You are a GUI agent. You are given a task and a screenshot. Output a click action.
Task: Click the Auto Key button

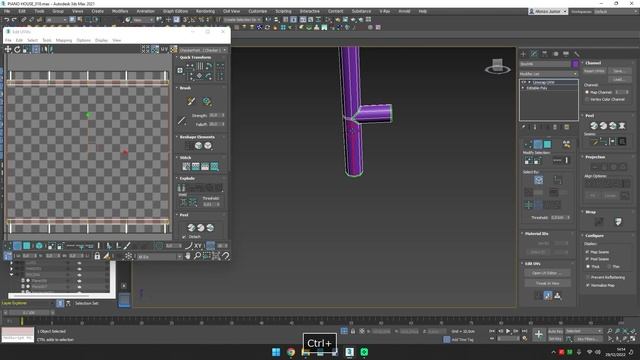(x=555, y=331)
